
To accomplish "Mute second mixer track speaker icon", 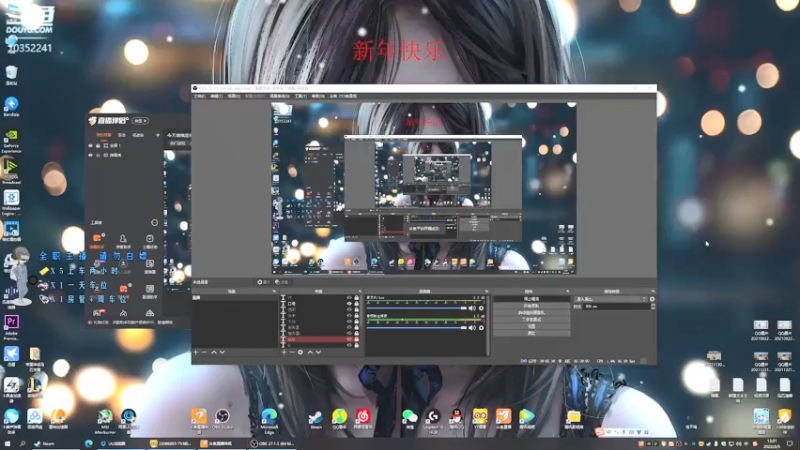I will (472, 328).
